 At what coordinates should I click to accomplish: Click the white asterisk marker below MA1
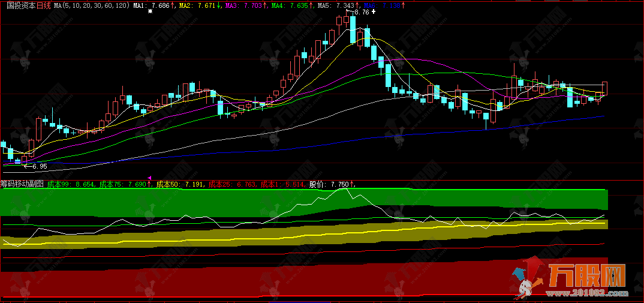(151, 13)
